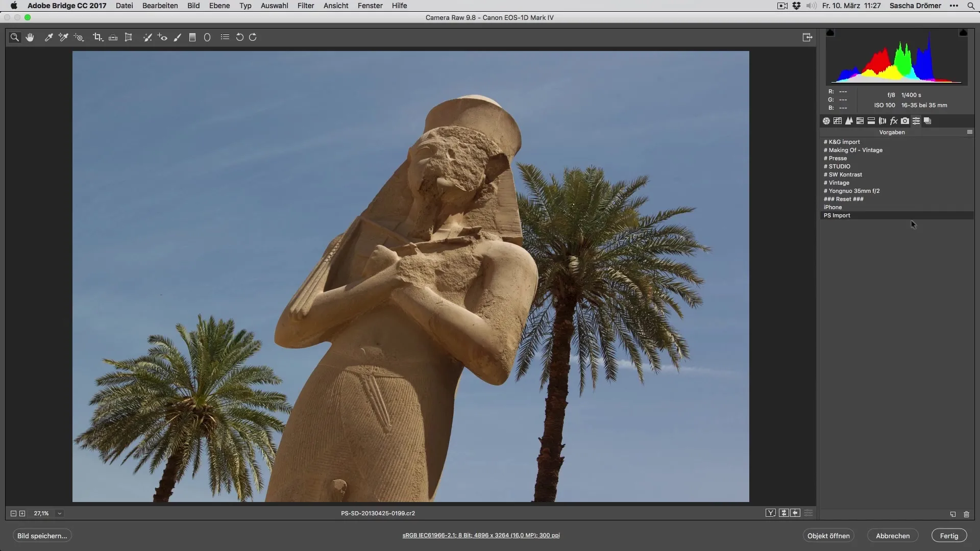This screenshot has width=980, height=551.
Task: Select the Spot Removal tool
Action: pos(148,37)
